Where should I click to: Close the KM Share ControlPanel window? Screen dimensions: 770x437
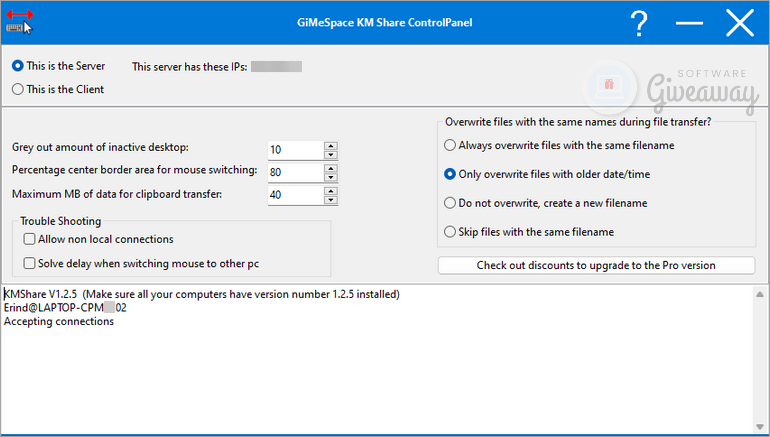pos(739,23)
